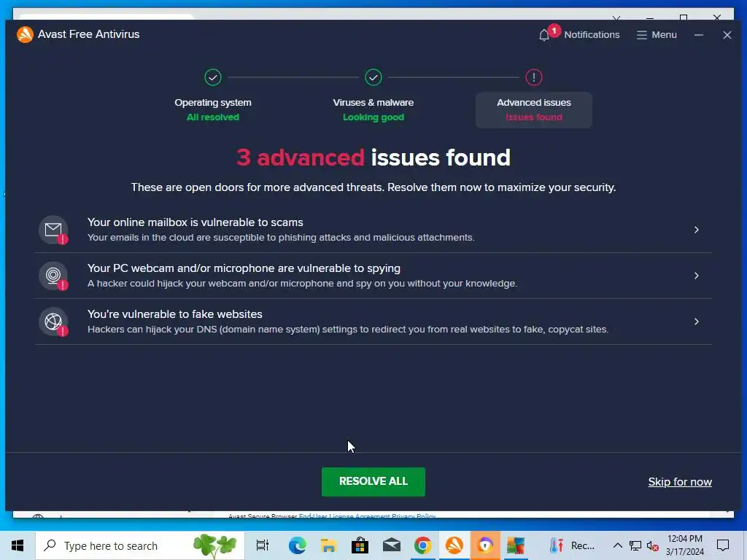Click 'Your PC webcam and/or microphone are vulnerable' title
The width and height of the screenshot is (747, 560).
(244, 268)
